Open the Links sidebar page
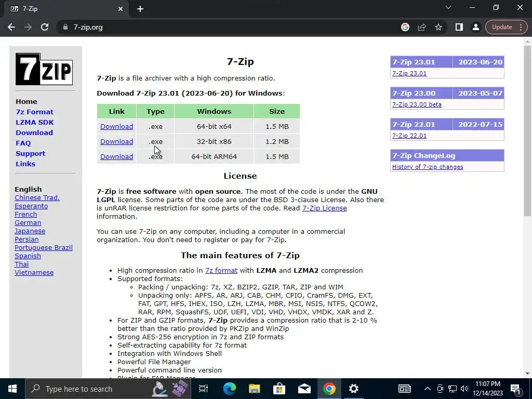 [x=25, y=164]
